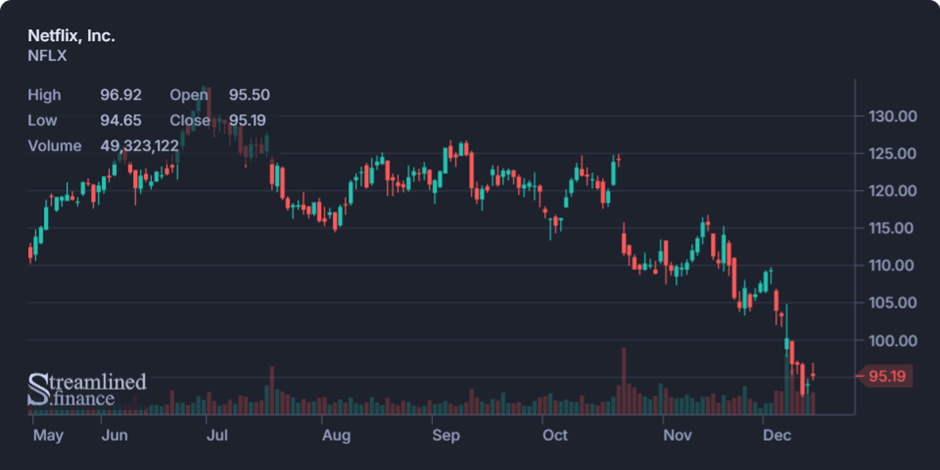Click the NFLX ticker symbol
This screenshot has width=940, height=470.
coord(47,56)
